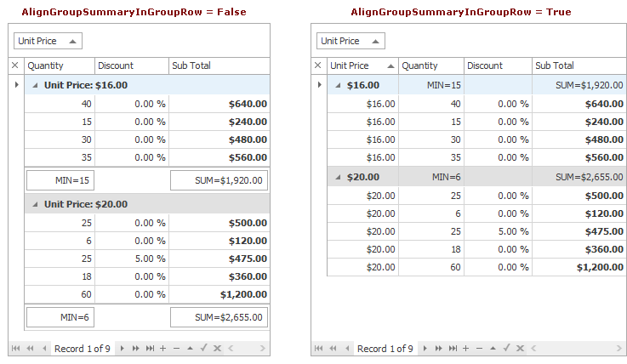Select '5.00 %' Discount cell in False grid
The width and height of the screenshot is (627, 364).
[132, 259]
